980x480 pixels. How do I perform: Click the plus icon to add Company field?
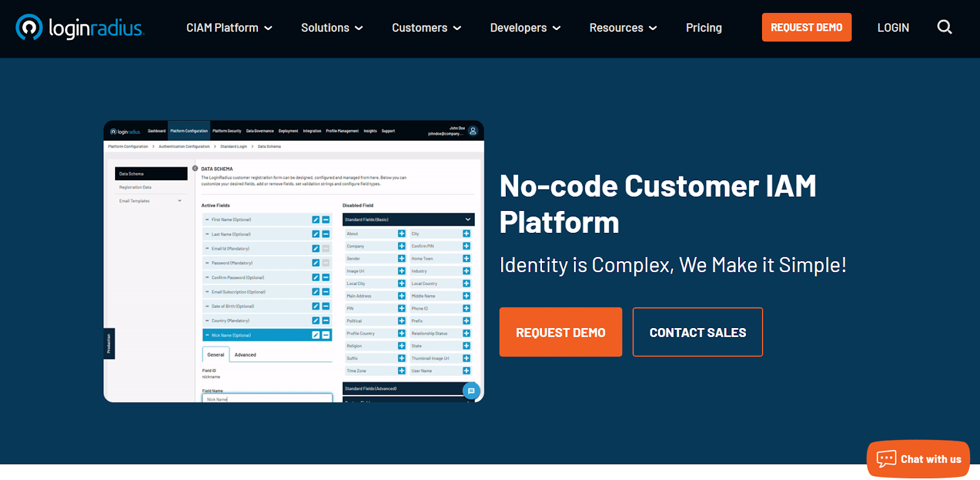tap(402, 246)
